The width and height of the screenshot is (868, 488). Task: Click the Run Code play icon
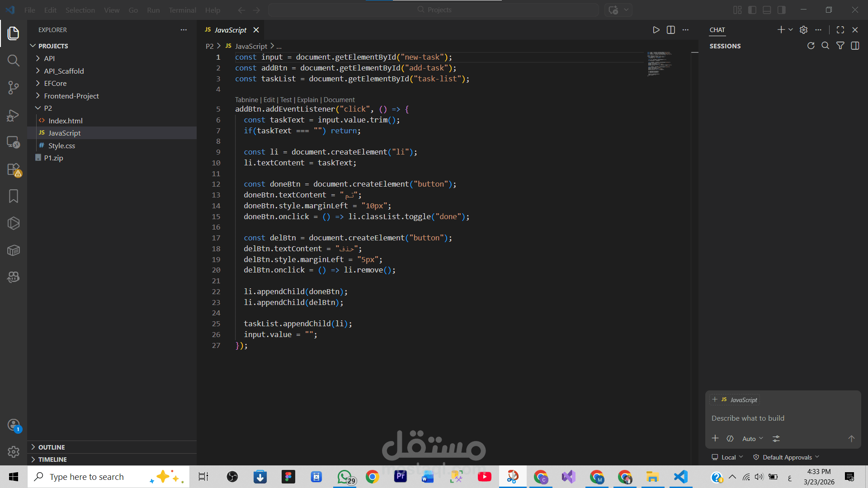(656, 30)
